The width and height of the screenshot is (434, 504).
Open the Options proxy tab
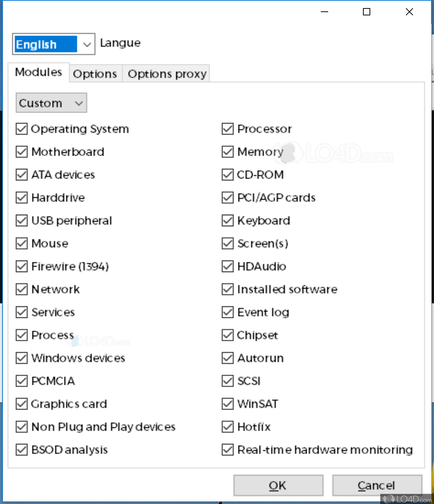pyautogui.click(x=166, y=74)
